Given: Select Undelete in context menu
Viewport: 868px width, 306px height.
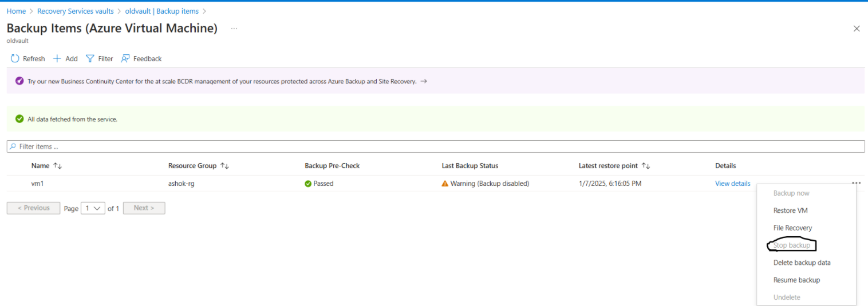Looking at the screenshot, I should pos(787,297).
